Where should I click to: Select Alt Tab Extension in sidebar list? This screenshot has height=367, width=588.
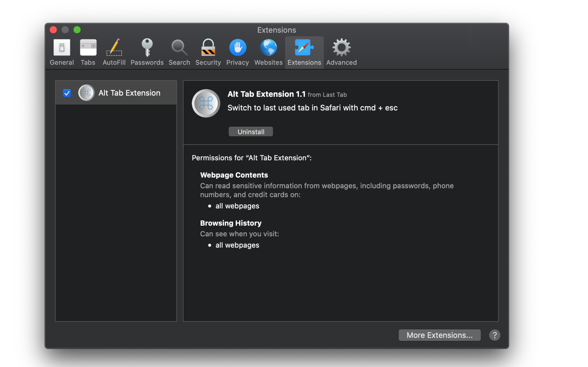pos(129,93)
